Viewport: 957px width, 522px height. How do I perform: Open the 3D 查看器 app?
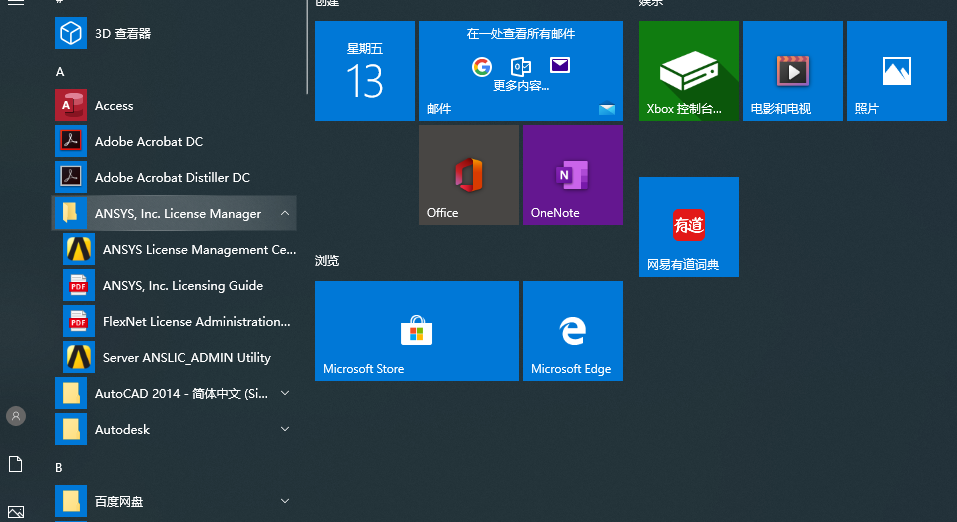122,34
